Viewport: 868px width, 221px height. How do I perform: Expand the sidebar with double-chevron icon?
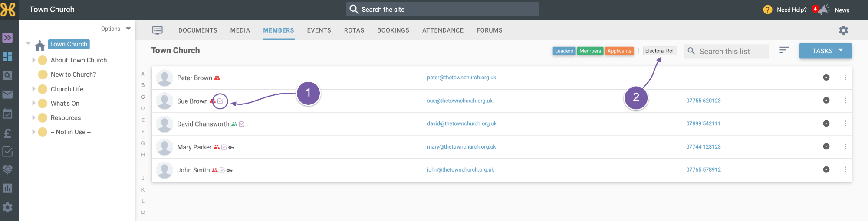[7, 38]
